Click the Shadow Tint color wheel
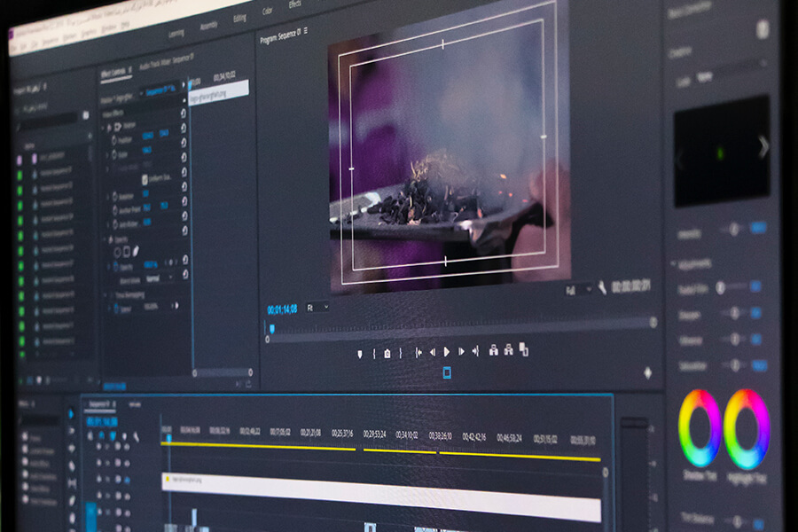Viewport: 798px width, 532px height. pyautogui.click(x=700, y=428)
